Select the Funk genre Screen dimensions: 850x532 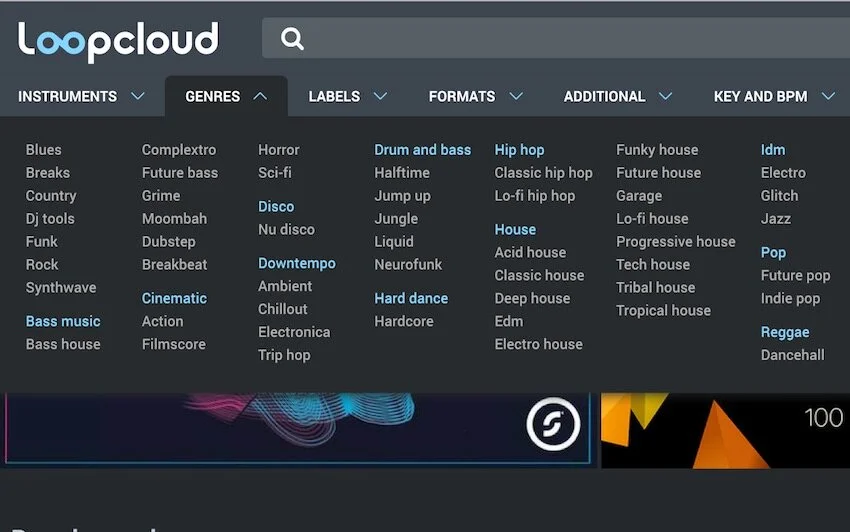(x=41, y=241)
